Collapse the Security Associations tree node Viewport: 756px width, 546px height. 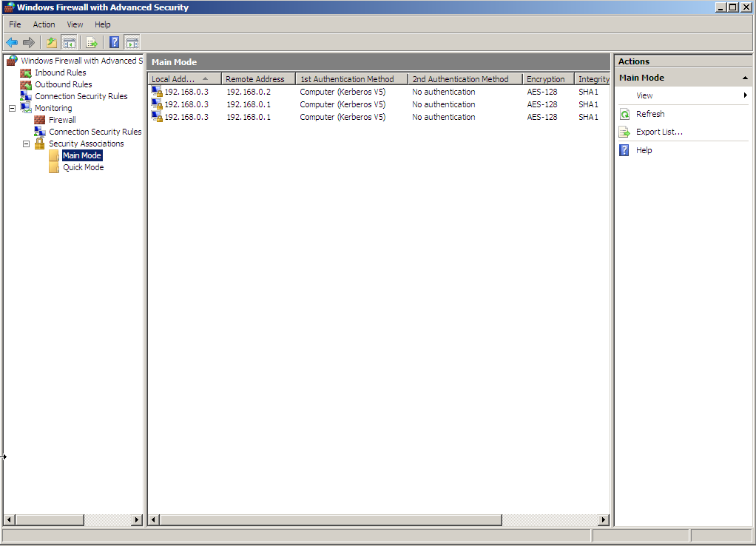coord(26,144)
